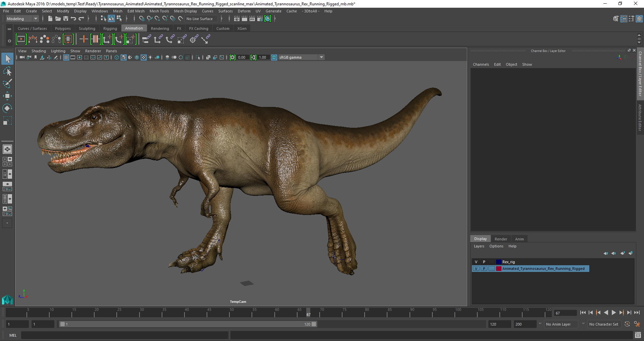Image resolution: width=644 pixels, height=341 pixels.
Task: Activate the Scale tool in toolbox
Action: (7, 120)
